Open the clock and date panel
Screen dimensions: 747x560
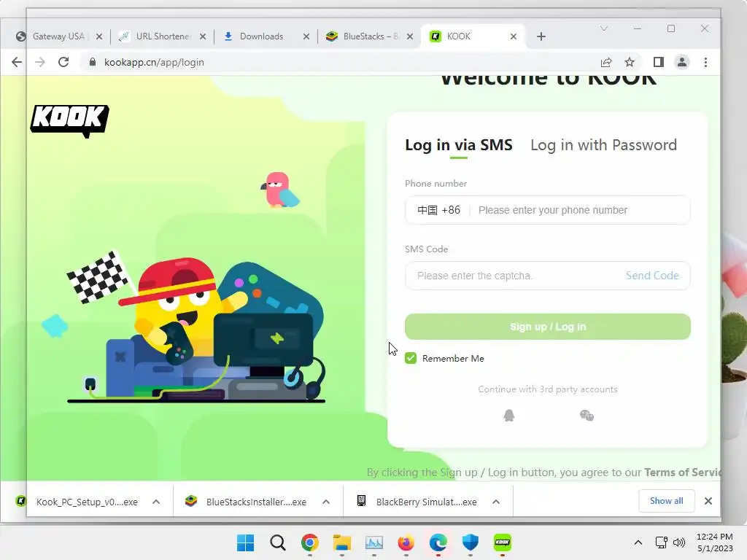715,542
